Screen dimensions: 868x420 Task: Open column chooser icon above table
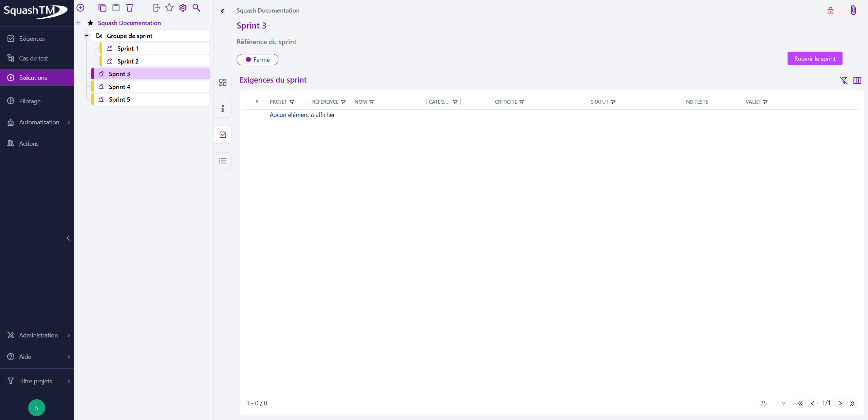pyautogui.click(x=857, y=80)
